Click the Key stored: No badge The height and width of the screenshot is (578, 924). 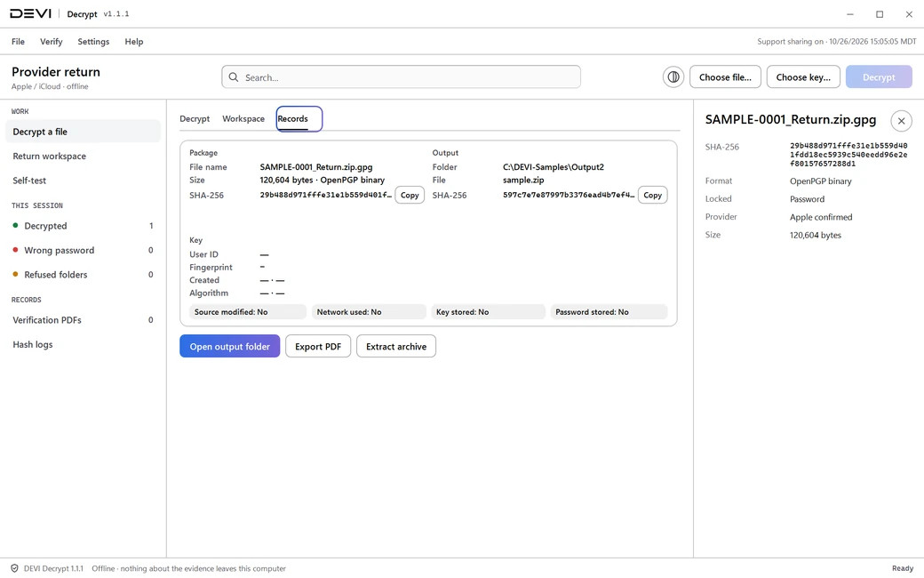(x=489, y=312)
